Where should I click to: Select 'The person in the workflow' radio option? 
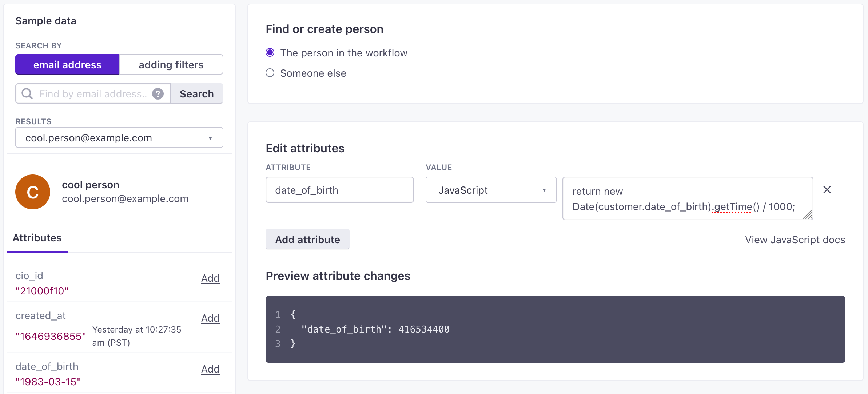[x=270, y=53]
